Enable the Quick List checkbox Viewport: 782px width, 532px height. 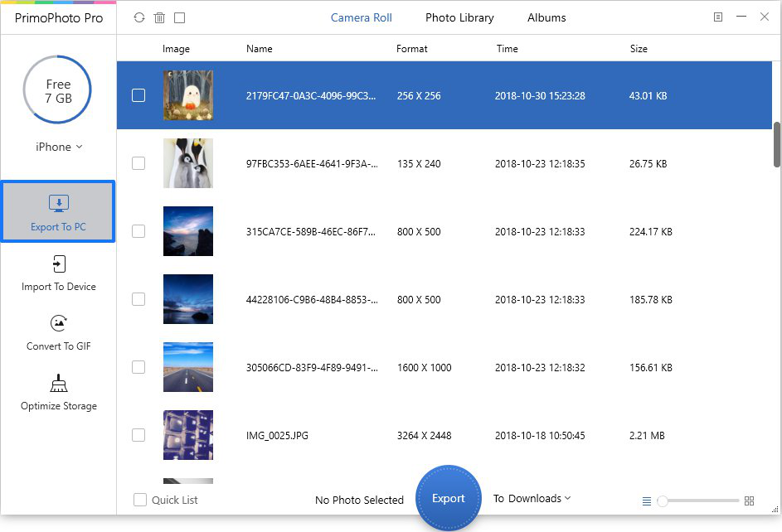[x=140, y=500]
